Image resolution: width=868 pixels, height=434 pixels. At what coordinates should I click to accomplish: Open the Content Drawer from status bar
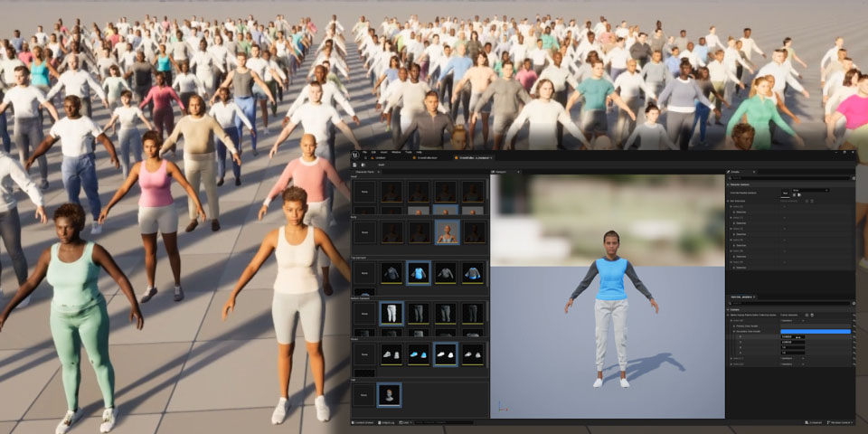(x=363, y=422)
